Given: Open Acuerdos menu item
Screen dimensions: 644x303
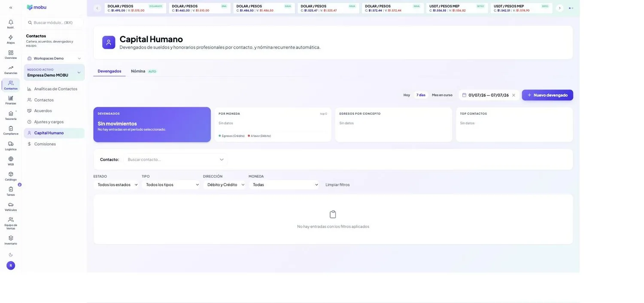Looking at the screenshot, I should click(x=54, y=110).
